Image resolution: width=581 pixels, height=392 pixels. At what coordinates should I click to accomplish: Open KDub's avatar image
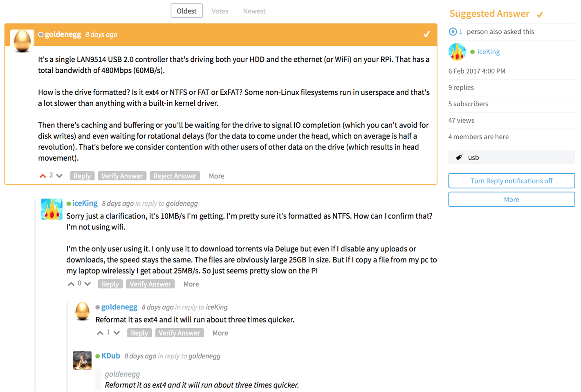coord(82,360)
